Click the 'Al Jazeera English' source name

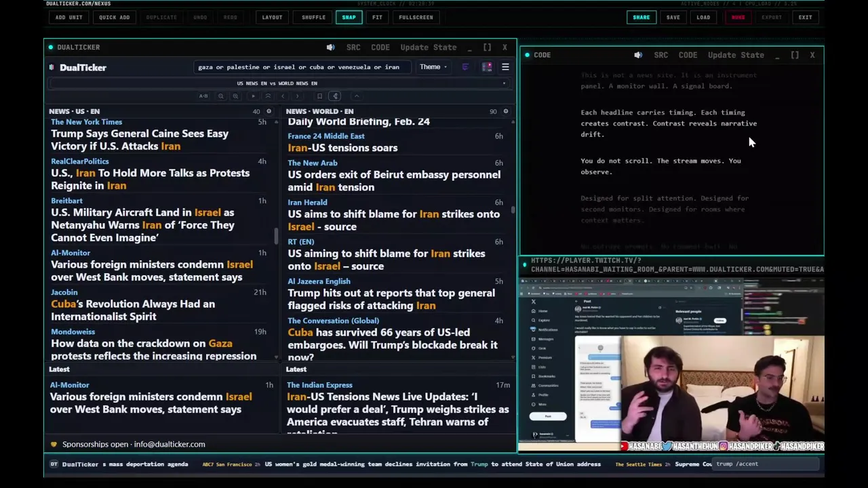coord(319,281)
